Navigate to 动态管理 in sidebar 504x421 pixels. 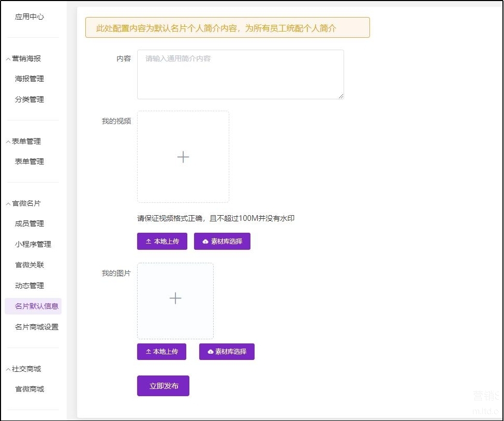pyautogui.click(x=29, y=285)
